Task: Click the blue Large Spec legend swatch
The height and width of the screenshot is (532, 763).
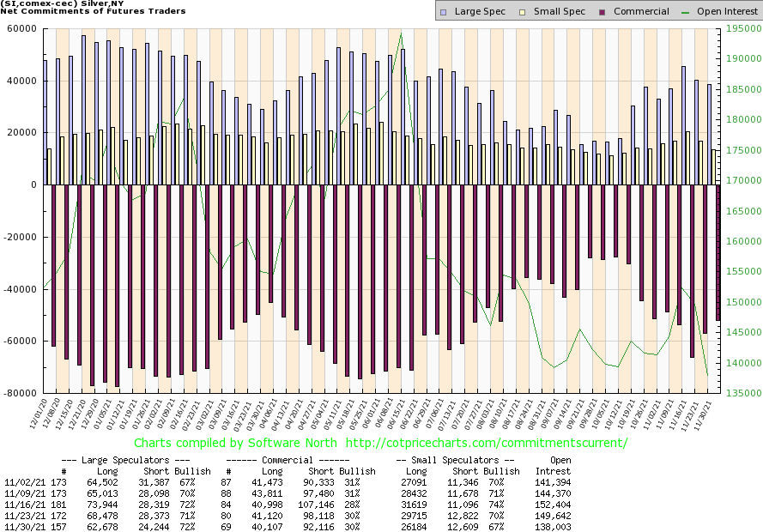Action: point(444,12)
